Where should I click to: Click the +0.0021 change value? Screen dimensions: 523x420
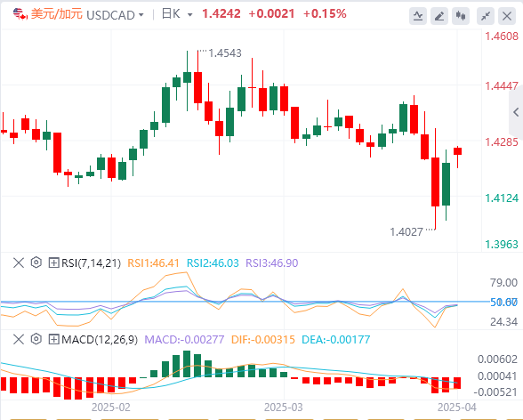coord(271,14)
